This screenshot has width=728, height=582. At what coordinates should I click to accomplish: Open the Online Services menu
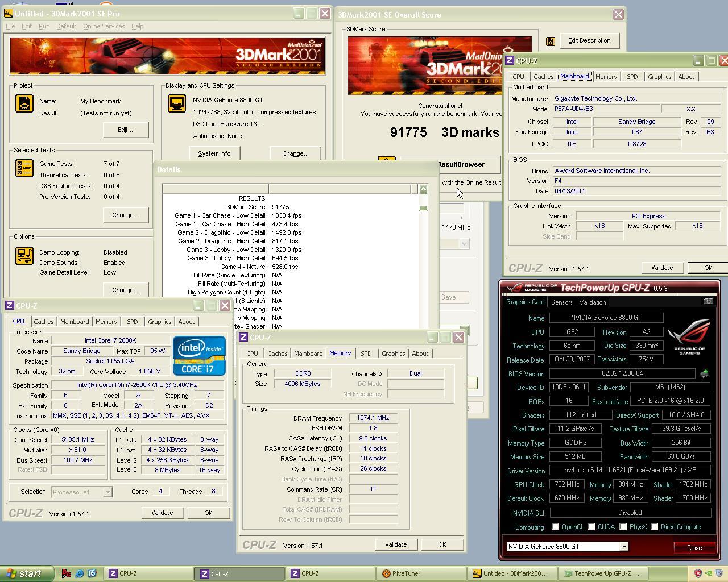[x=104, y=26]
